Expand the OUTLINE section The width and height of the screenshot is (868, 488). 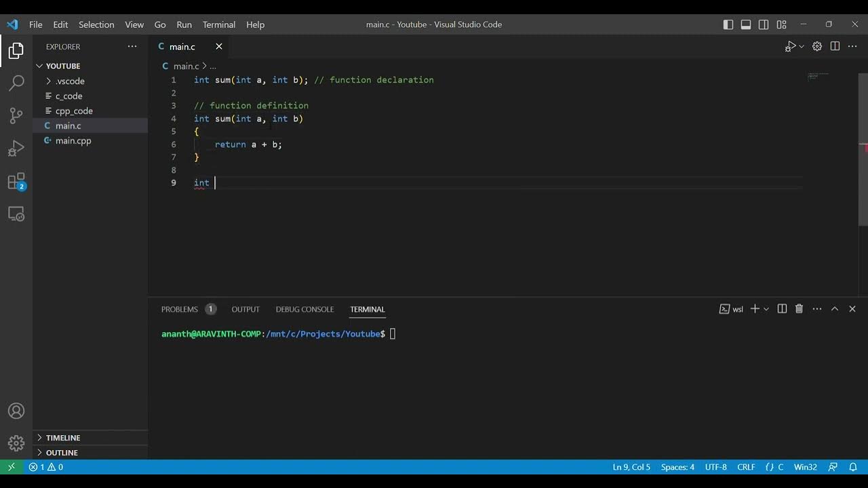(90, 453)
